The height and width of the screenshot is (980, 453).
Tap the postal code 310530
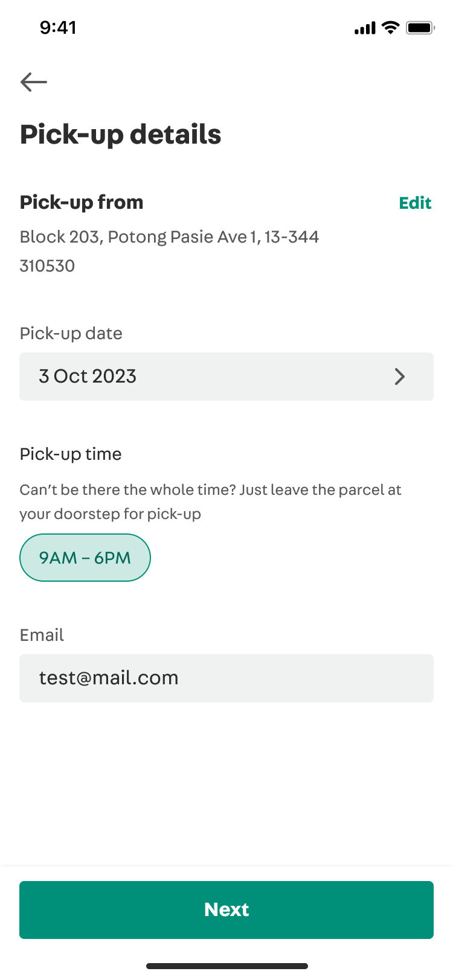(x=47, y=266)
